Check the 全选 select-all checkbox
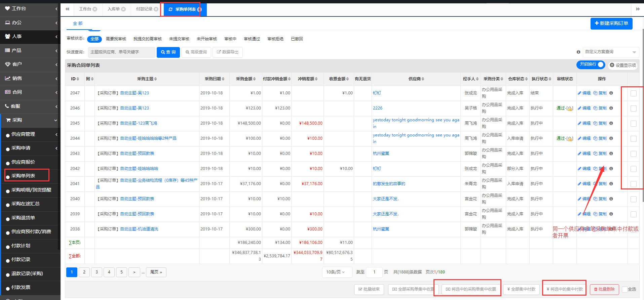This screenshot has width=644, height=300. point(625,289)
